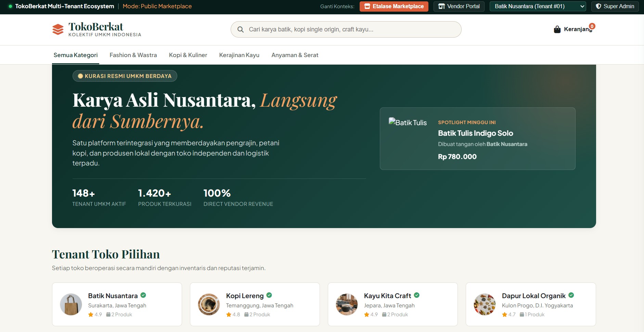Click the star rating icon on Kopi Lereng card
644x332 pixels.
pos(229,315)
